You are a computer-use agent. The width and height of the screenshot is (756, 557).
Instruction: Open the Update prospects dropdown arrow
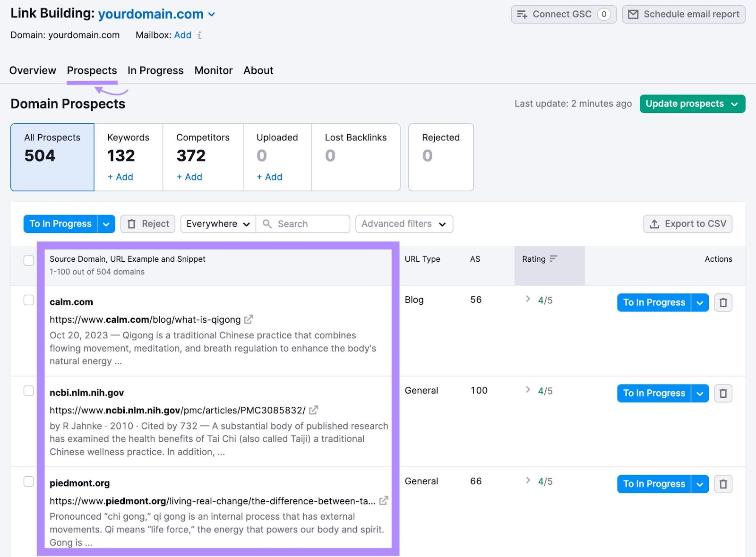click(x=734, y=104)
